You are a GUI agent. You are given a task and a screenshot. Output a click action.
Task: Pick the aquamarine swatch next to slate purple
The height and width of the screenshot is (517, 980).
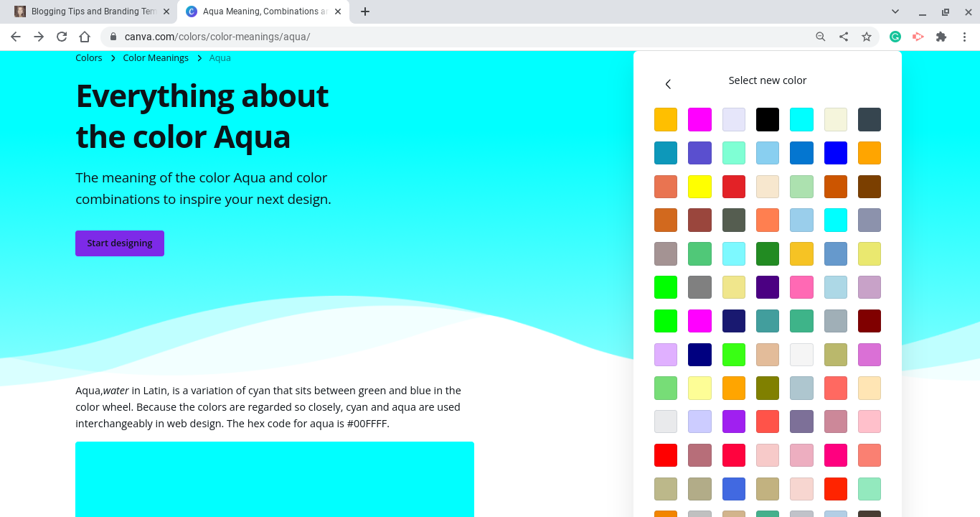click(x=734, y=153)
